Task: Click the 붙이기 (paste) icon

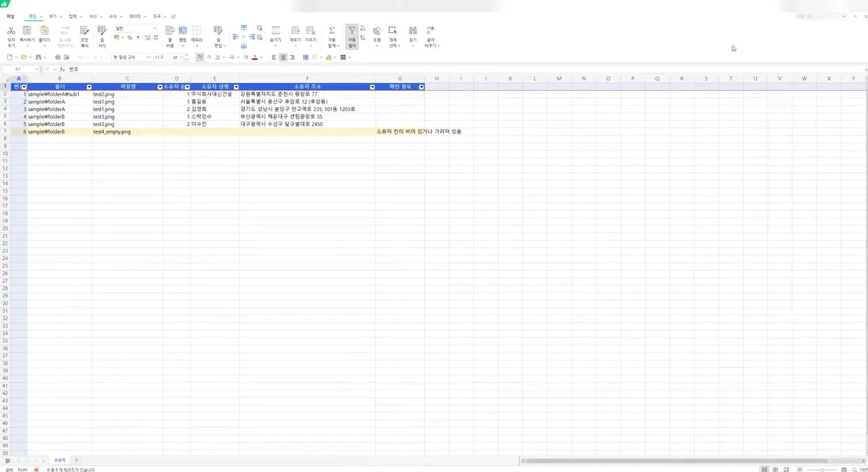Action: 44,31
